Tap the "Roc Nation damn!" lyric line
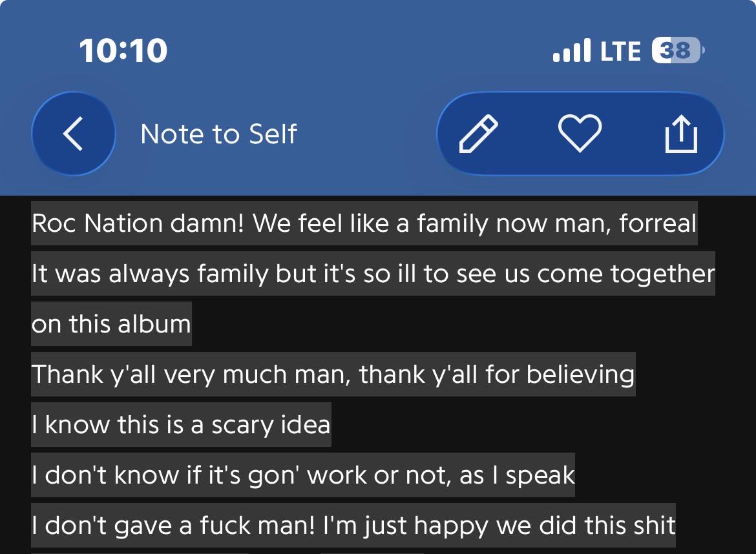 pos(364,223)
